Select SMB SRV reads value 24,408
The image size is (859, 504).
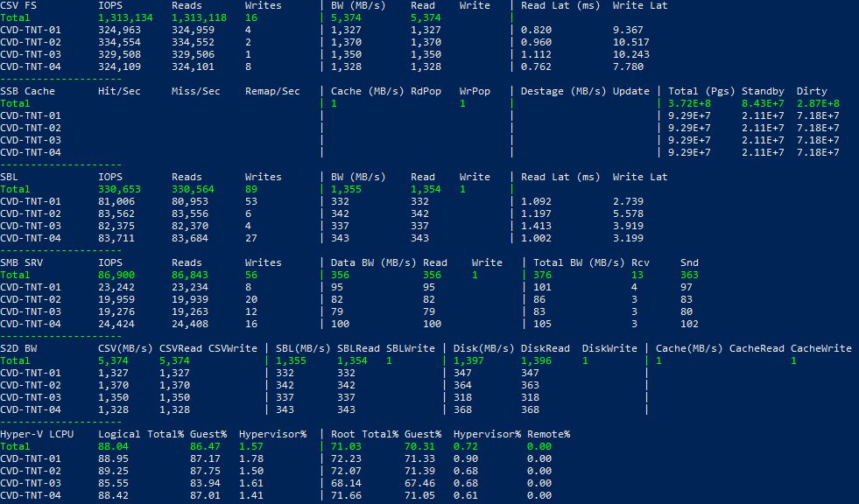coord(189,324)
